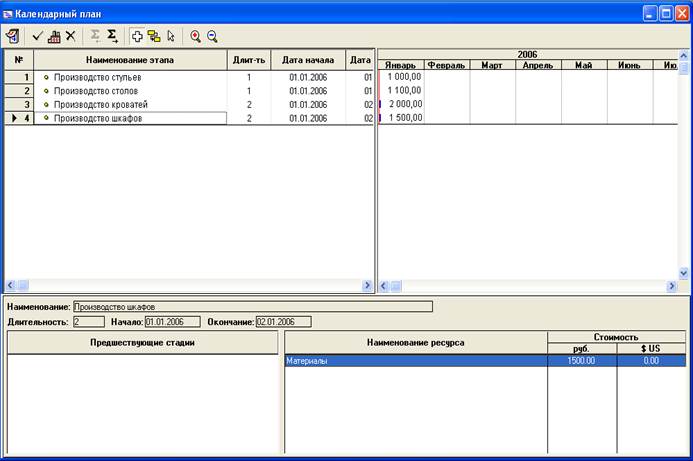Click the grayed sigma toolbar icon
The image size is (693, 461).
pos(95,36)
